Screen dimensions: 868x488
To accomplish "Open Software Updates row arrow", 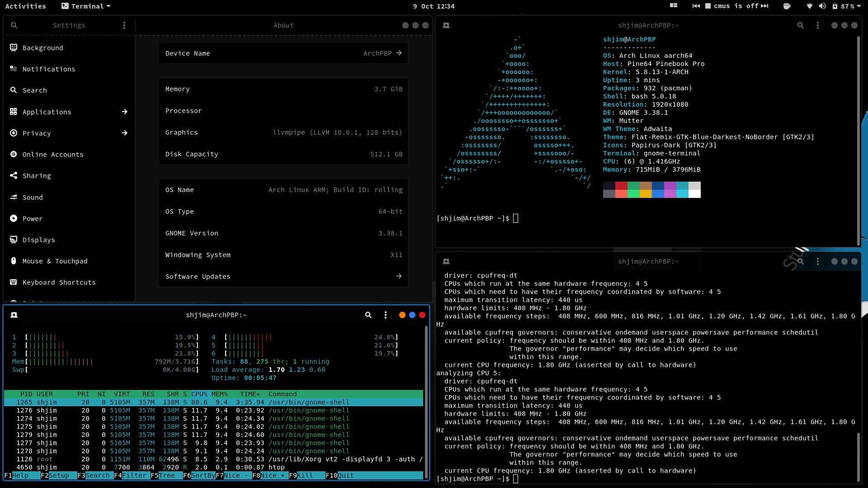I will 399,276.
